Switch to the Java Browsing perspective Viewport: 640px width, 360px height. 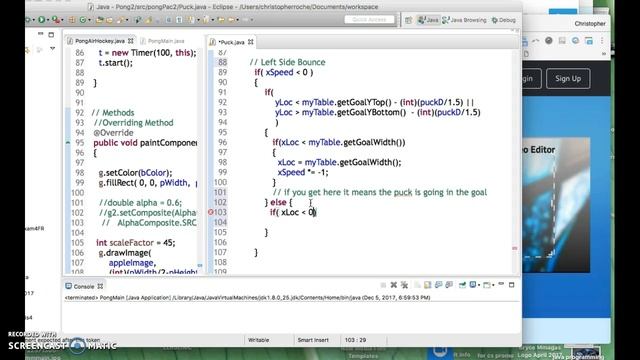464,20
